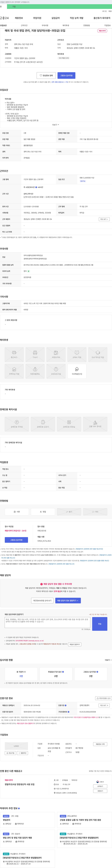Click the 차량유지비 welfare icon
The height and width of the screenshot is (868, 112).
pos(56,355)
